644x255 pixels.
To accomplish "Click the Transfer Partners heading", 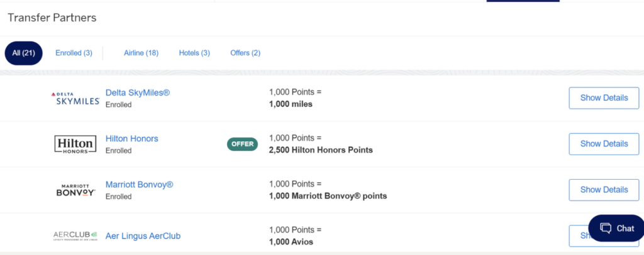I will coord(52,18).
